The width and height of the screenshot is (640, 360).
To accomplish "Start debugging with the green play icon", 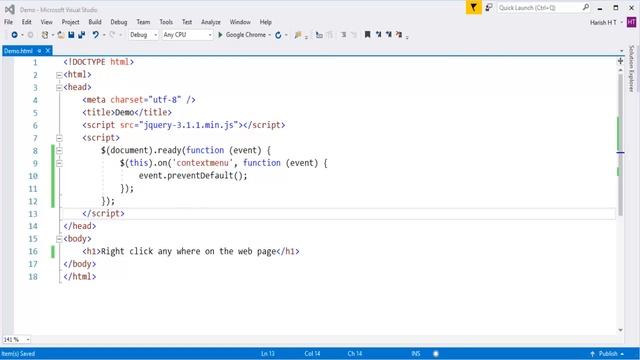I will pyautogui.click(x=220, y=35).
